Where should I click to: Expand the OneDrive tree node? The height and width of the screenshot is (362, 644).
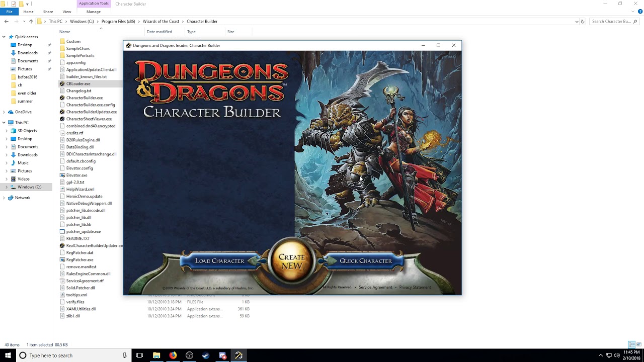tap(4, 112)
